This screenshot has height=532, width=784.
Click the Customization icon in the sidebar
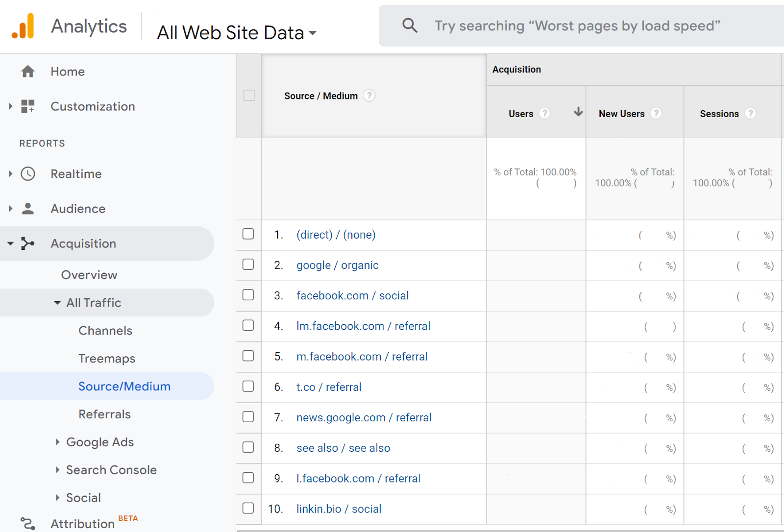28,106
